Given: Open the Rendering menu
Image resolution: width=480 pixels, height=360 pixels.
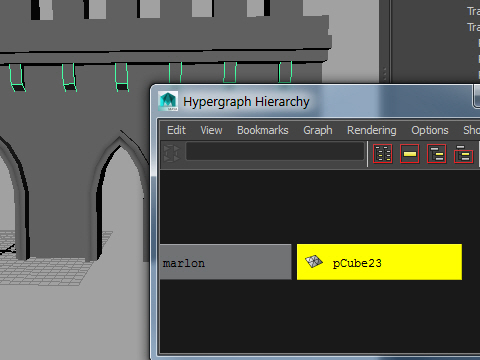Looking at the screenshot, I should (x=372, y=130).
